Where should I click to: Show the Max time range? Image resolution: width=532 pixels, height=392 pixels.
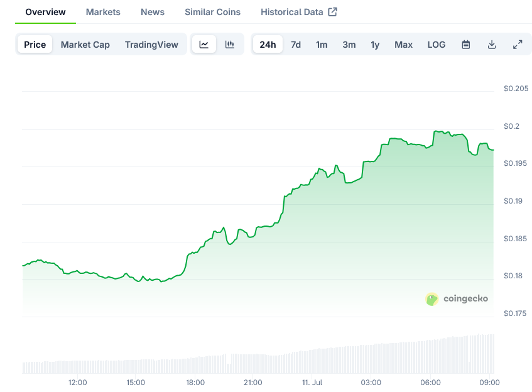403,45
